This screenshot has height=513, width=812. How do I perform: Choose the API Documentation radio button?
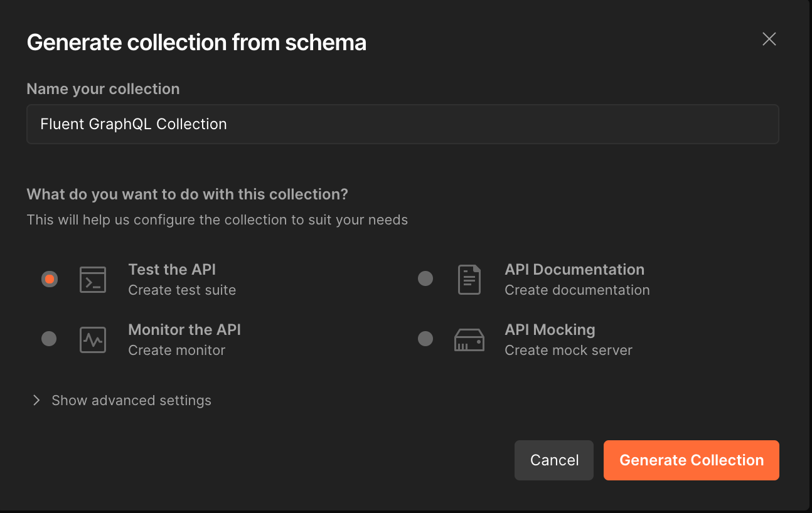pos(425,279)
